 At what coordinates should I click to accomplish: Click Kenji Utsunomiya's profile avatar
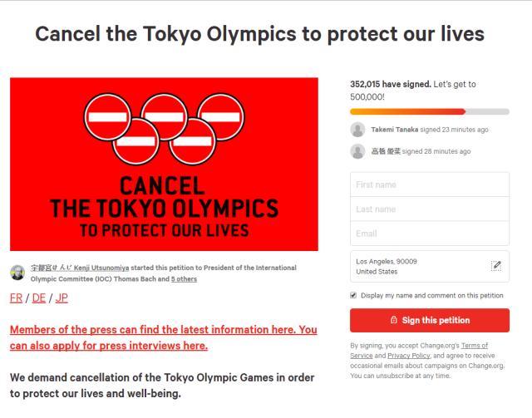point(18,273)
